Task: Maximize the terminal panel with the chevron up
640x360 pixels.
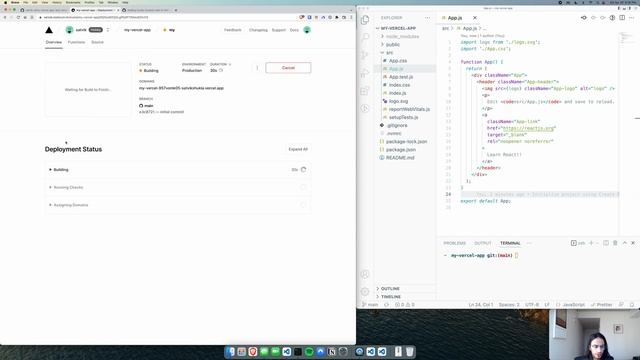Action: [x=624, y=243]
